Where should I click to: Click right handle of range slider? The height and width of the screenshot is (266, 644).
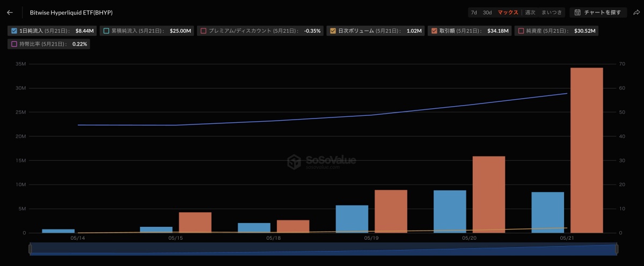[x=617, y=249]
